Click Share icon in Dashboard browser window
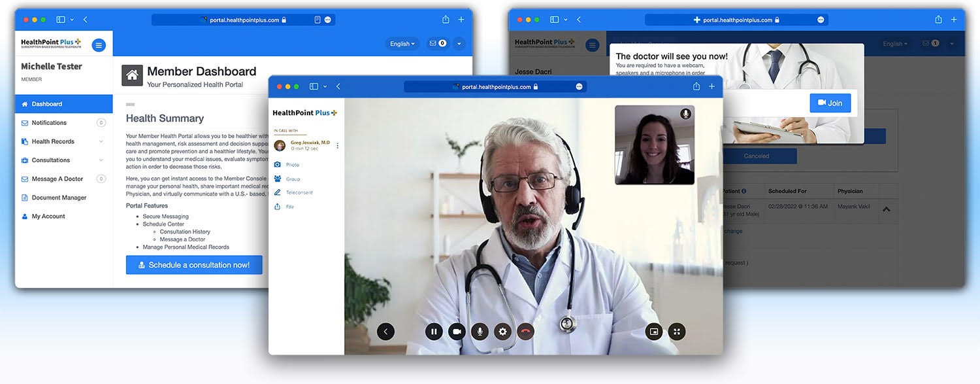The height and width of the screenshot is (384, 980). [446, 20]
